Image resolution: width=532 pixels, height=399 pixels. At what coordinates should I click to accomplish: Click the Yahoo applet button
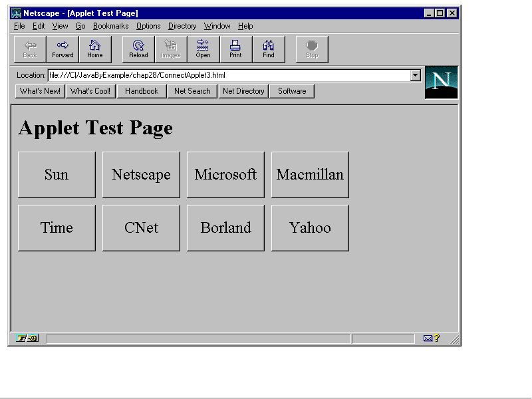pos(310,228)
